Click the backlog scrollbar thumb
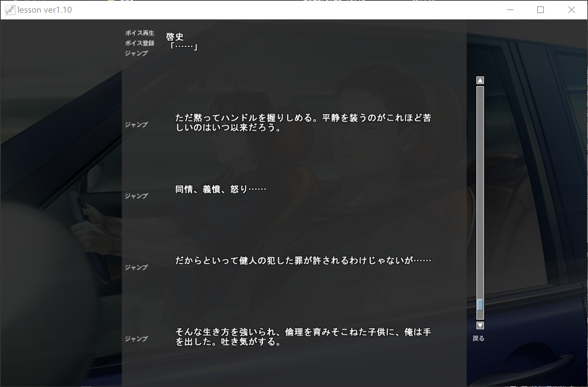Image resolution: width=588 pixels, height=387 pixels. [480, 305]
